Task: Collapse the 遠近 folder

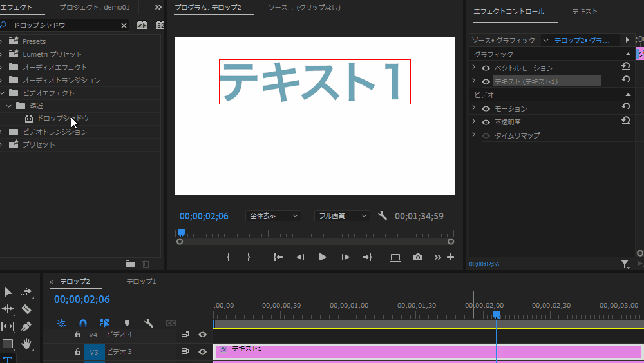Action: point(8,106)
